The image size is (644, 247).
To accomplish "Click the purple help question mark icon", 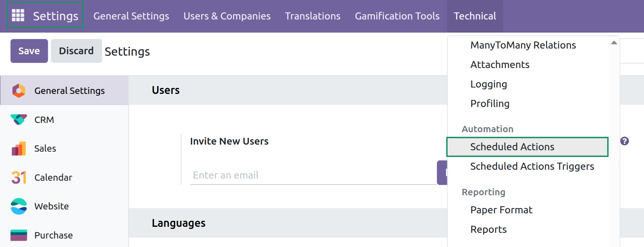I will pos(625,141).
